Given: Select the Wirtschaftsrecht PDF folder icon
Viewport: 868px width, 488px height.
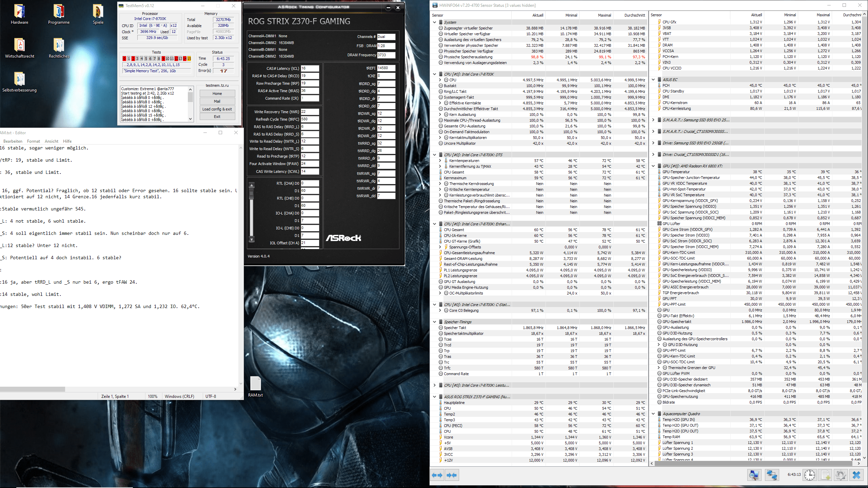Looking at the screenshot, I should pyautogui.click(x=19, y=48).
